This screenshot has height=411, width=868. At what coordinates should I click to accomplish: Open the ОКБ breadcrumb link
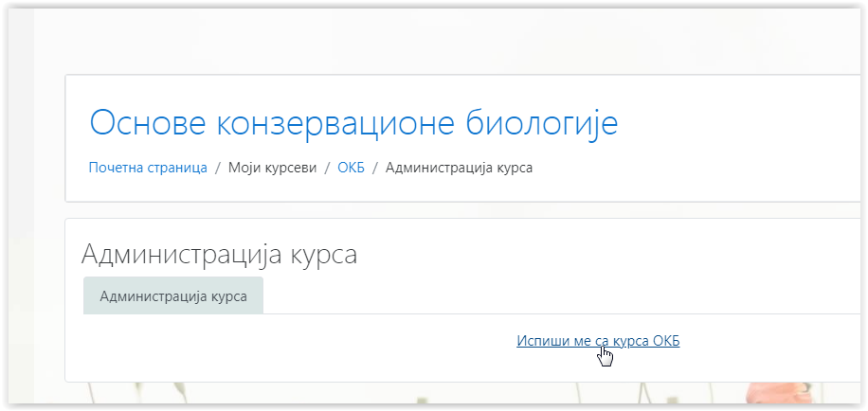coord(351,168)
